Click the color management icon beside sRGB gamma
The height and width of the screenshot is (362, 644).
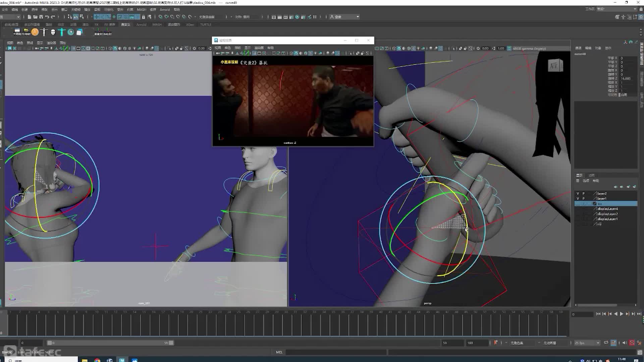(509, 48)
